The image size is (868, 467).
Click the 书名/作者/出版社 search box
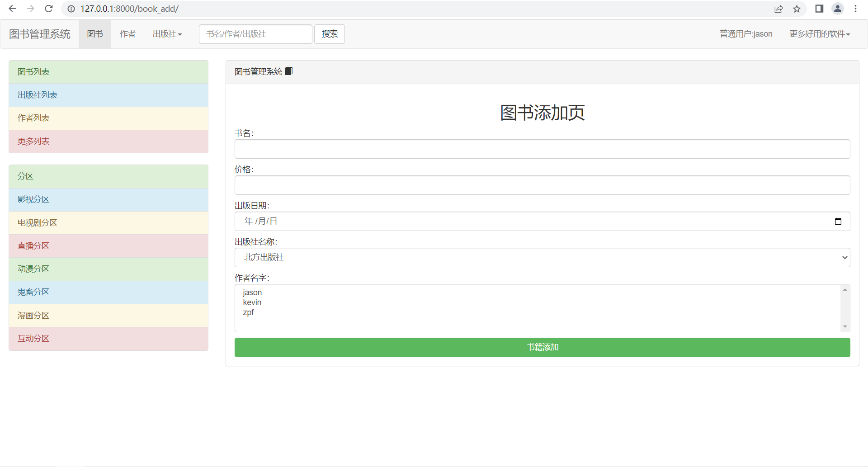coord(255,34)
